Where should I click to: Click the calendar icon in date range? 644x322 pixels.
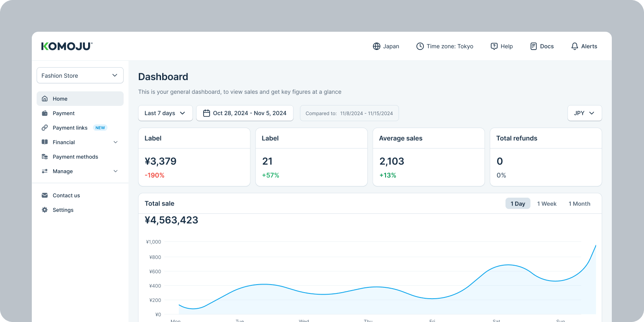pyautogui.click(x=206, y=113)
